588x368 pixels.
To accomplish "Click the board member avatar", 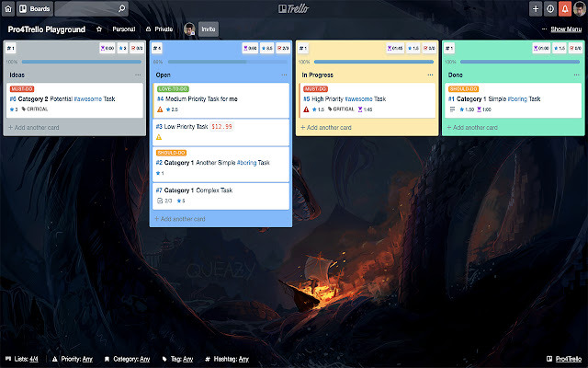I will point(189,29).
